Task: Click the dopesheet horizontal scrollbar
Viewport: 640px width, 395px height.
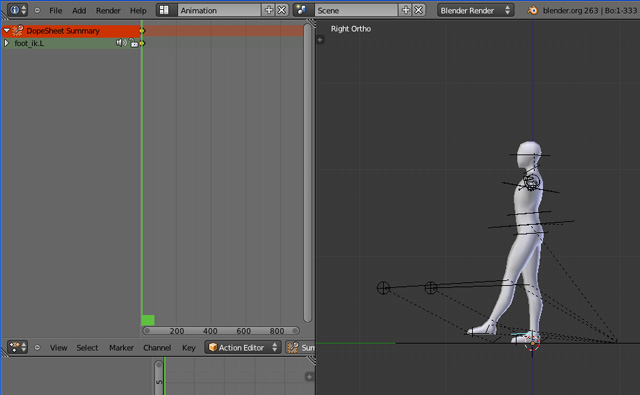Action: (221, 331)
